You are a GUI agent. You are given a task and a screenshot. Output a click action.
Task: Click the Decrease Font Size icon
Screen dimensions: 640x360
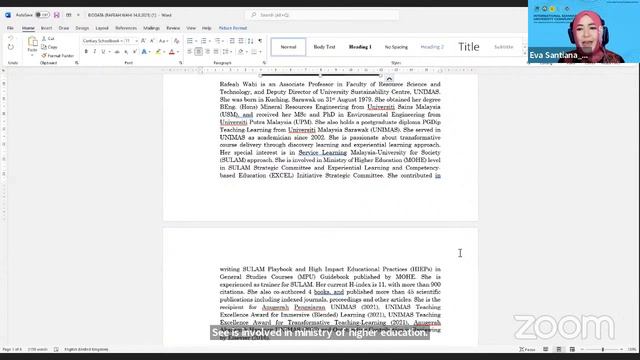point(152,41)
